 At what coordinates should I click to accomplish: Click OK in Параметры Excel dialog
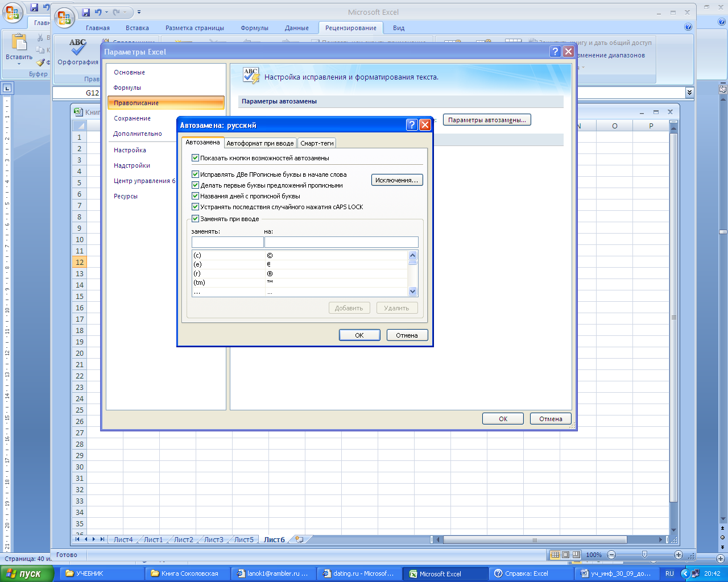pyautogui.click(x=503, y=419)
